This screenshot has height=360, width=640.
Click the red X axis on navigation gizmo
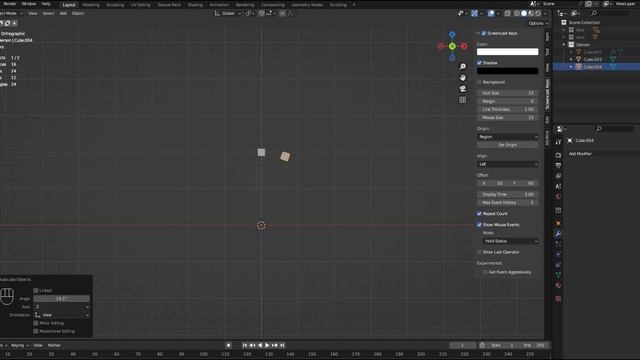point(464,46)
